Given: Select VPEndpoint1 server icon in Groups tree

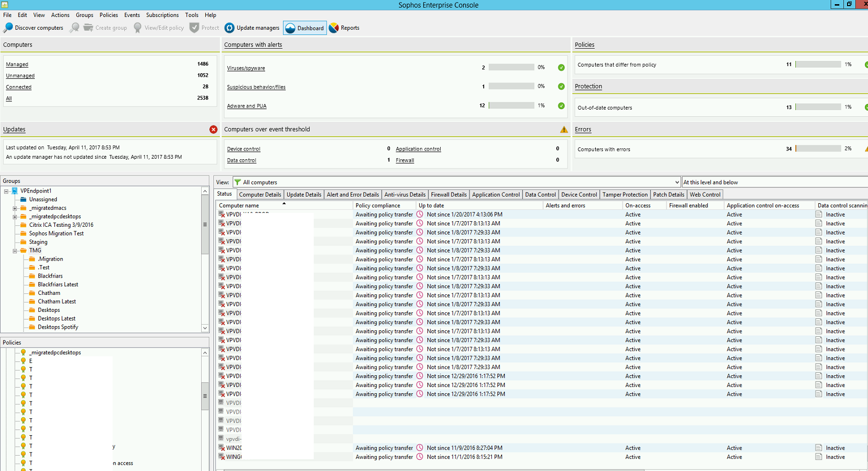Looking at the screenshot, I should 15,191.
